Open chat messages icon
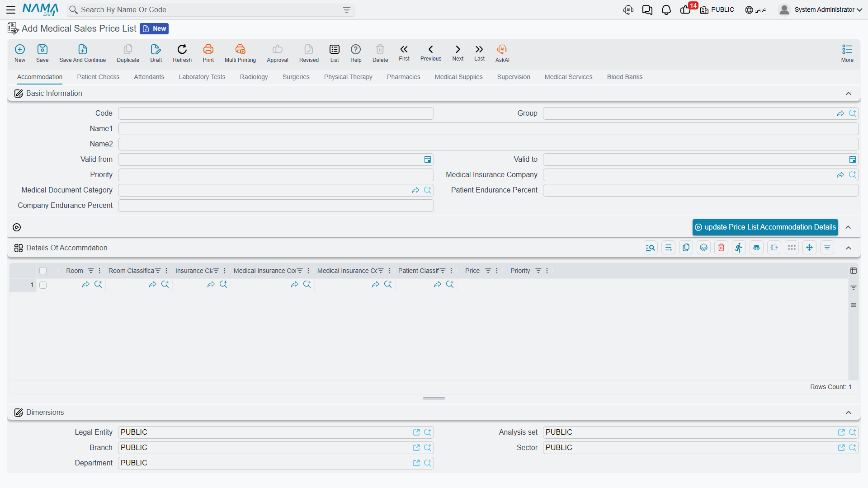Viewport: 868px width, 488px height. pos(647,9)
